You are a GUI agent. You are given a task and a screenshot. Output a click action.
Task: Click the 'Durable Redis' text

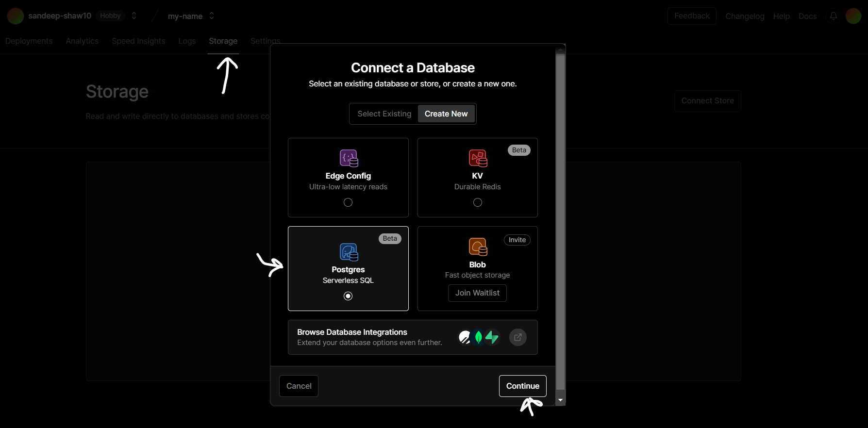[x=478, y=187]
